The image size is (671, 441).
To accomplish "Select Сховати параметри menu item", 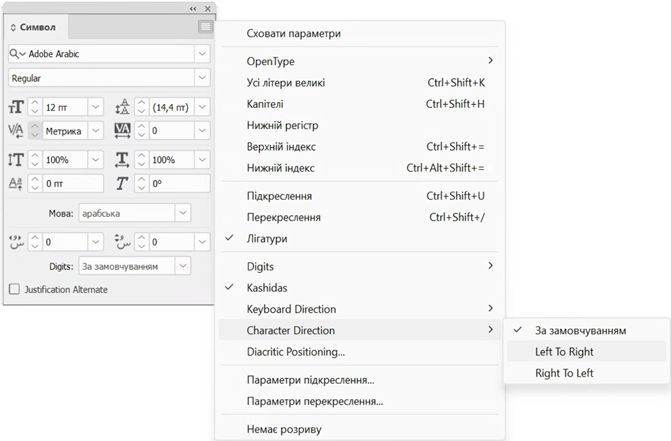I will (x=359, y=33).
